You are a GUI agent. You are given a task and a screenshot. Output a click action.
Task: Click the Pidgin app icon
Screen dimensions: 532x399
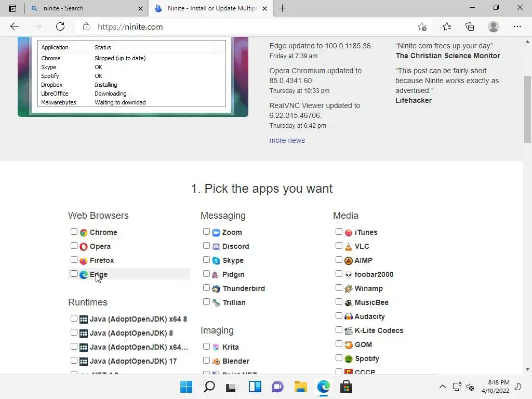pyautogui.click(x=216, y=274)
